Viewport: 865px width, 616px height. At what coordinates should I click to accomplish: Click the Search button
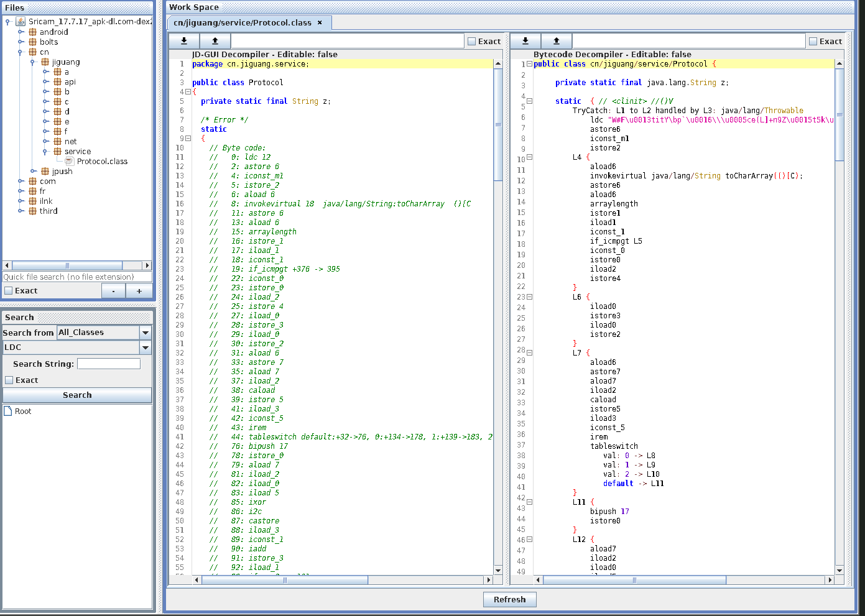pyautogui.click(x=77, y=395)
